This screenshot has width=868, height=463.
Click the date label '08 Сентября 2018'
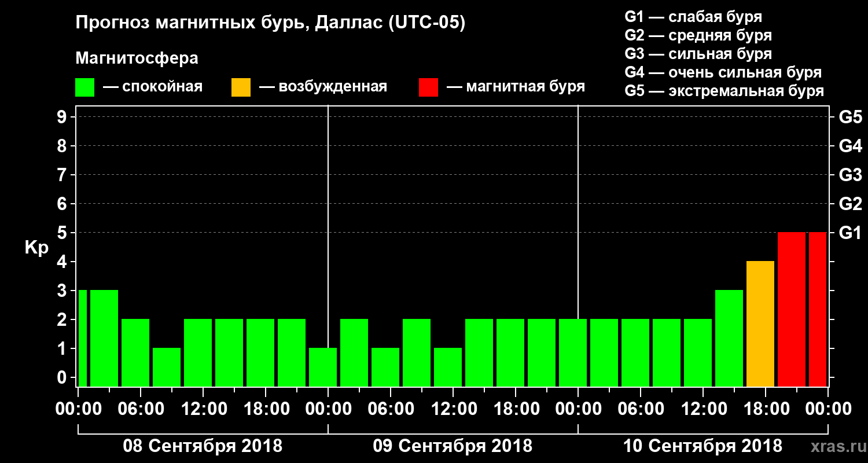pyautogui.click(x=203, y=446)
